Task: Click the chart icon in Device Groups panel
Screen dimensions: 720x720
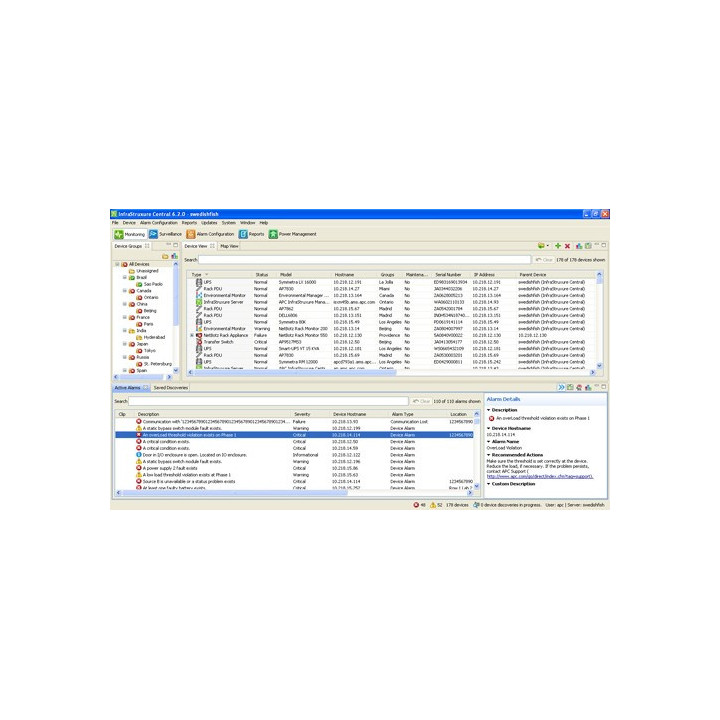Action: (174, 256)
